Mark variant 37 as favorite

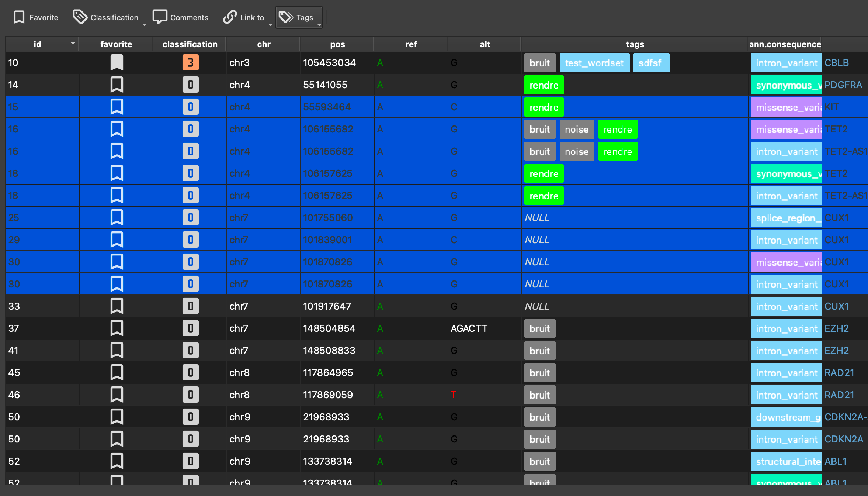pos(116,328)
